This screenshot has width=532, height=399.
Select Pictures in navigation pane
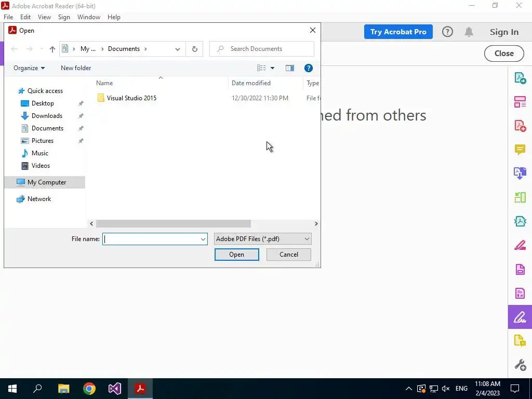(x=43, y=141)
